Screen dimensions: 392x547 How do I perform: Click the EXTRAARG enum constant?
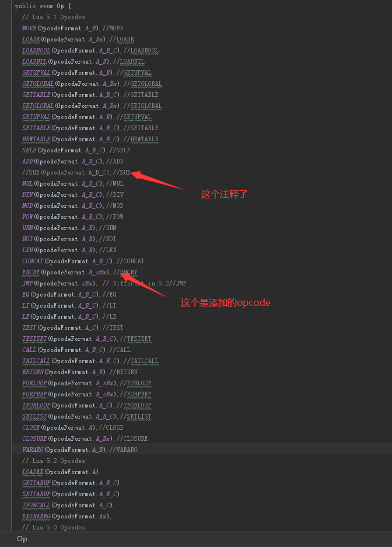pyautogui.click(x=36, y=516)
